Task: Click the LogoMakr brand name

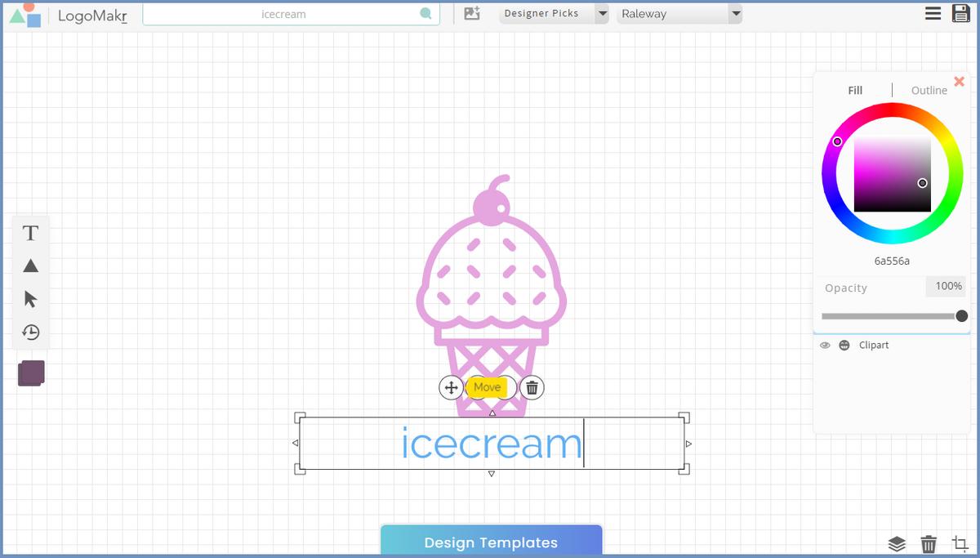Action: tap(92, 16)
